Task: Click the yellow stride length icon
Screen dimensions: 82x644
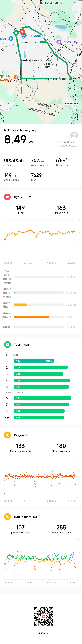Action: (7, 517)
